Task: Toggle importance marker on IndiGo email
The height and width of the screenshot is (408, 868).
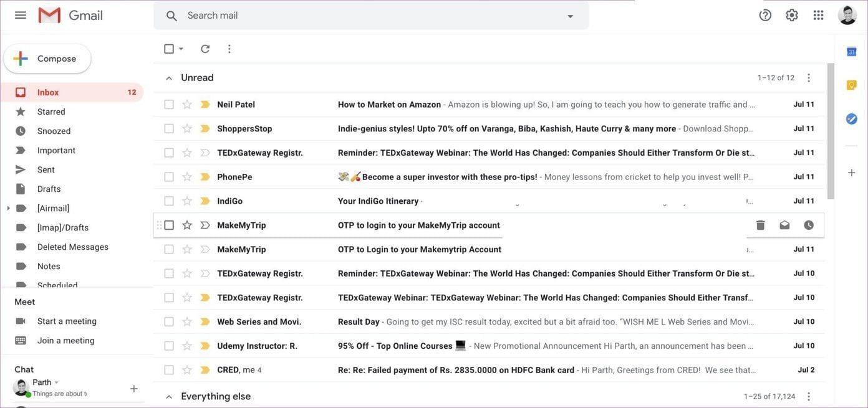Action: (205, 201)
